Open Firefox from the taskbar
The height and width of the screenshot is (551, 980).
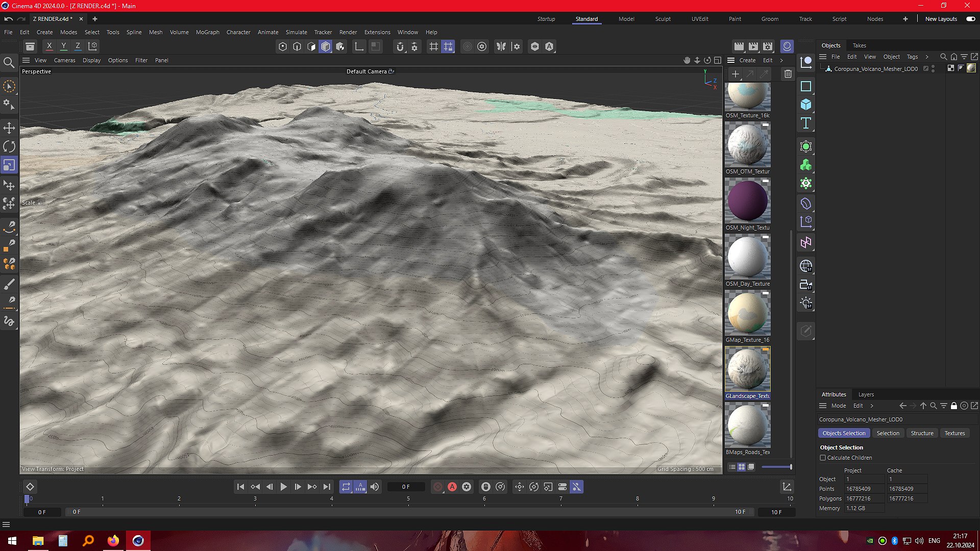pos(113,541)
